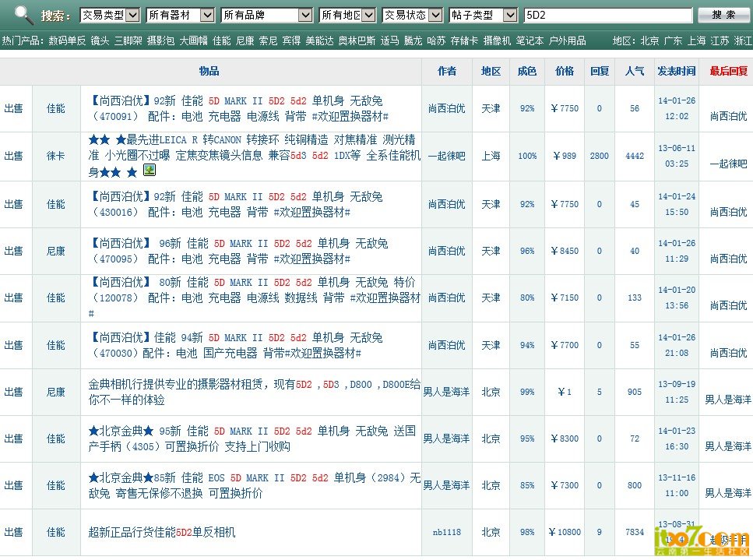This screenshot has width=753, height=560.
Task: Open the 金典相机行 equipment rental post
Action: pyautogui.click(x=254, y=392)
